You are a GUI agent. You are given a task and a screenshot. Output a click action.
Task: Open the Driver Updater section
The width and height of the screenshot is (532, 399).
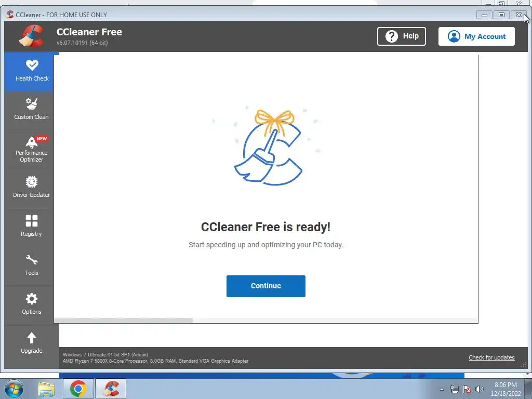point(31,187)
